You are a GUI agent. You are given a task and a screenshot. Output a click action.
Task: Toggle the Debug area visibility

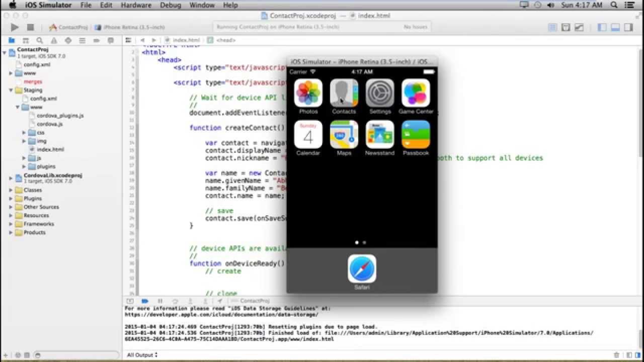click(615, 27)
